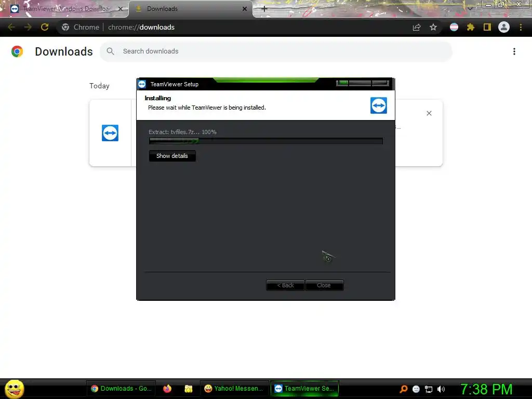The height and width of the screenshot is (399, 532).
Task: Close the TeamViewer Windows Download tab
Action: click(x=120, y=9)
